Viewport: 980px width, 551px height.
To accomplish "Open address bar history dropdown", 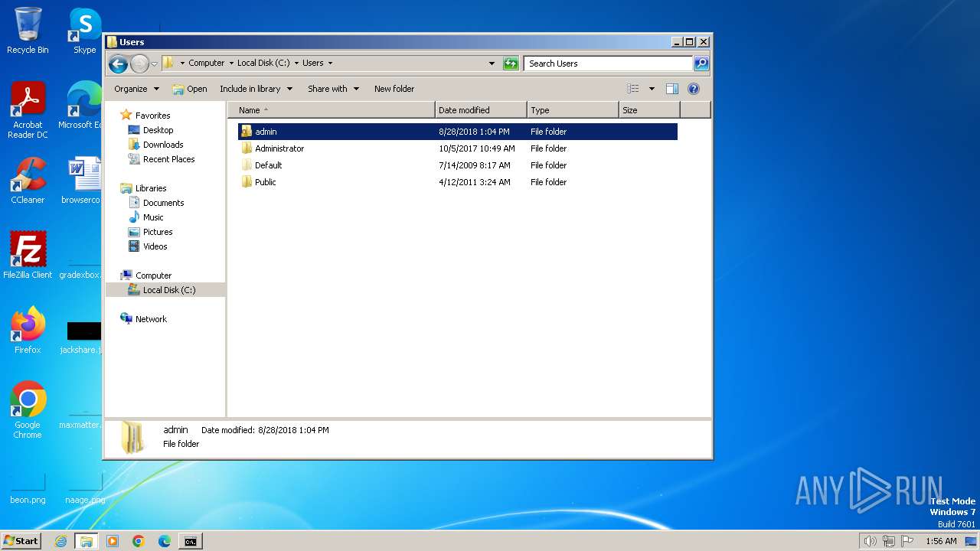I will [492, 64].
